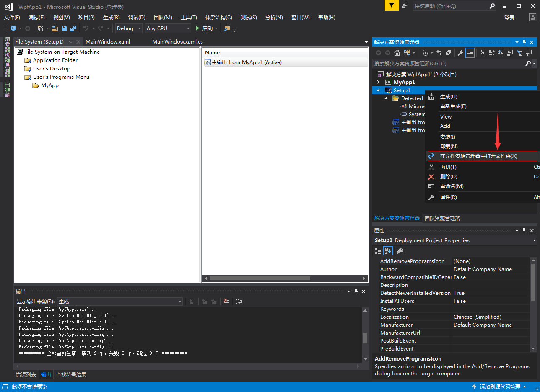Screen dimensions: 540x392
Task: Click the Collapse All icon in Solution Explorer
Action: [448, 53]
